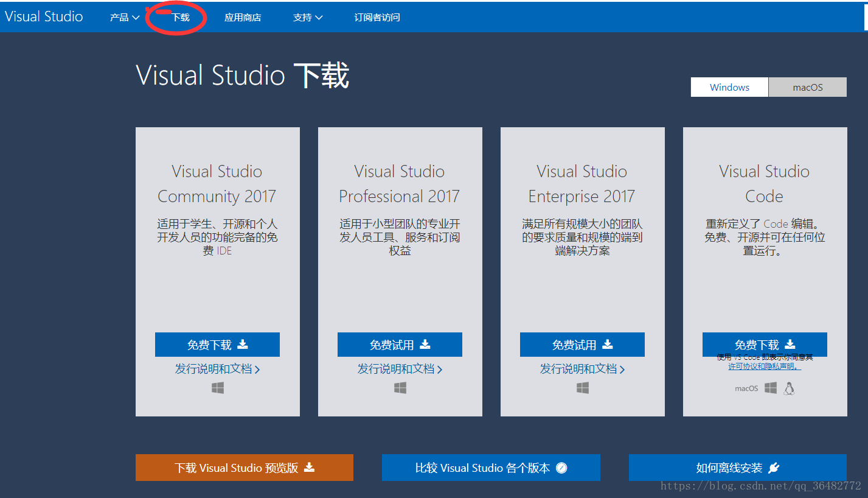The width and height of the screenshot is (868, 498).
Task: Click the Visual Studio Community 2017 title
Action: coord(217,184)
